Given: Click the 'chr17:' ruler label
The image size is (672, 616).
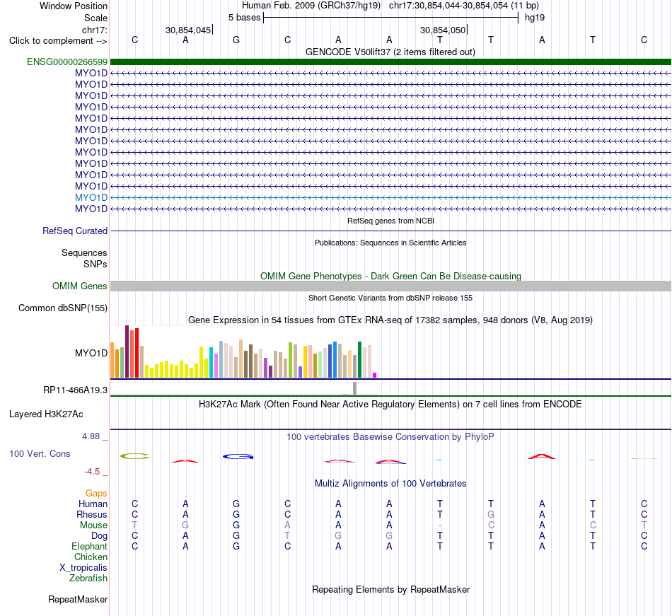Looking at the screenshot, I should pos(94,30).
